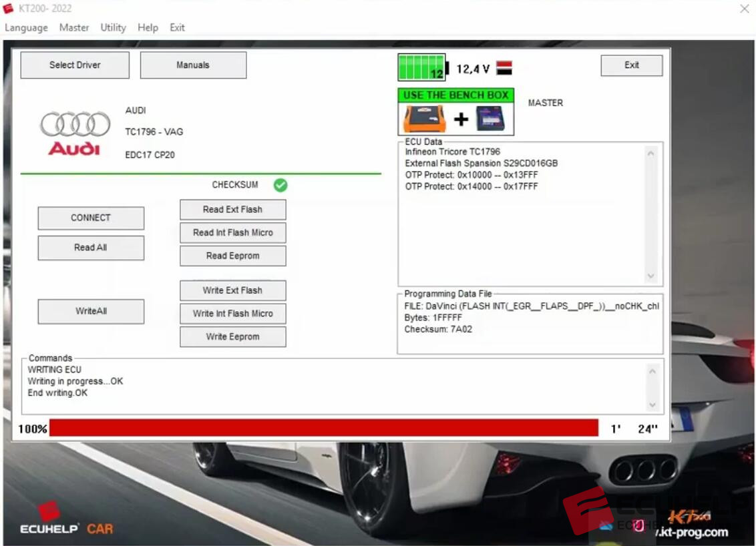Click 'External Flash Spansion S29CD016GB' line
This screenshot has height=546, width=756.
click(481, 164)
